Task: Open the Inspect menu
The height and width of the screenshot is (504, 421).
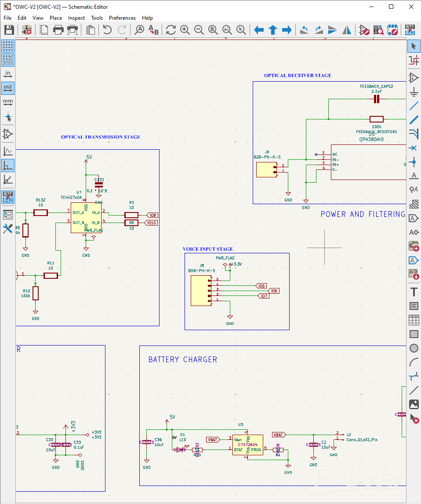Action: [x=76, y=18]
